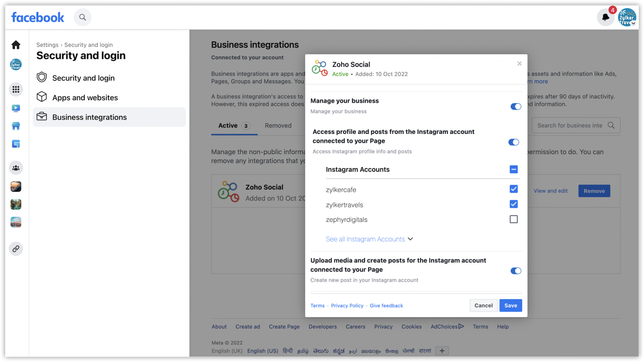The width and height of the screenshot is (644, 362).
Task: Open the Terms link in dialog footer
Action: (x=318, y=306)
